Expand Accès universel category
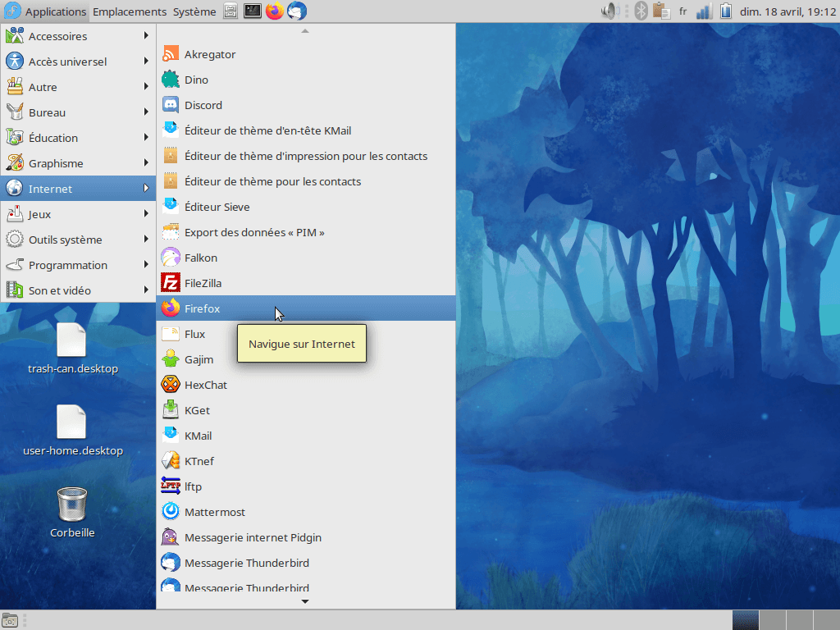The height and width of the screenshot is (630, 840). [x=78, y=62]
